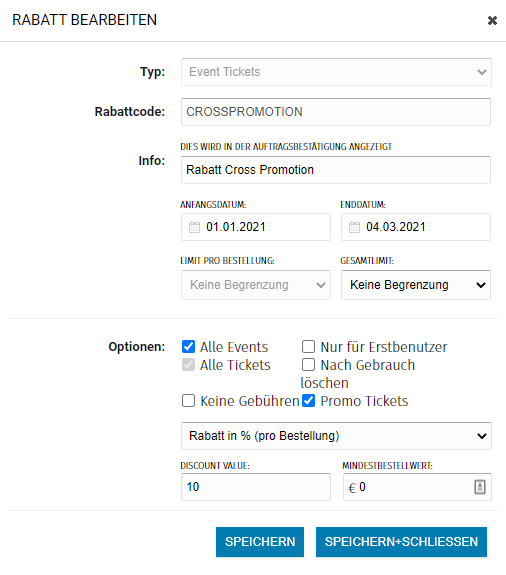Click the disabled Alle Tickets checkbox
Viewport: 506px width, 575px height.
coord(188,365)
